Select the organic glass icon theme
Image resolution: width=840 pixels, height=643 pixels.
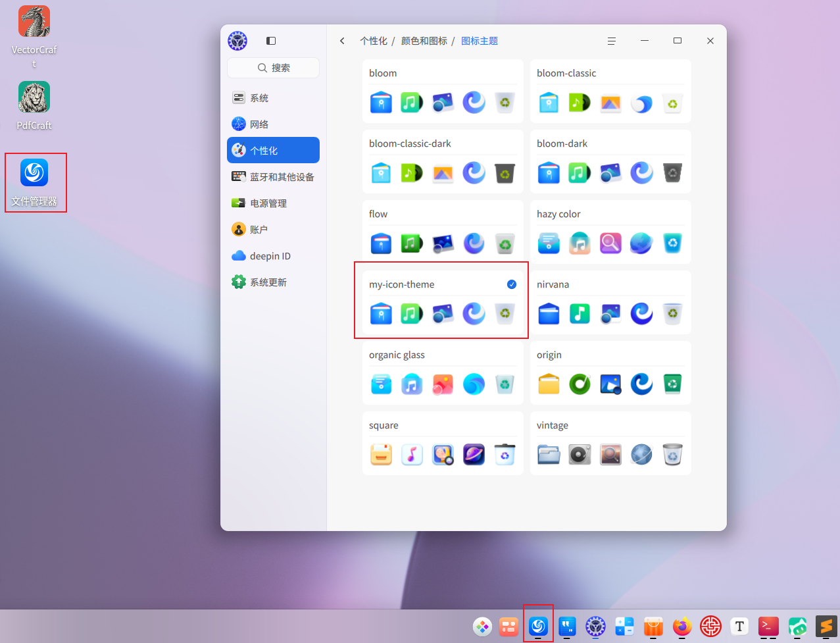coord(443,373)
